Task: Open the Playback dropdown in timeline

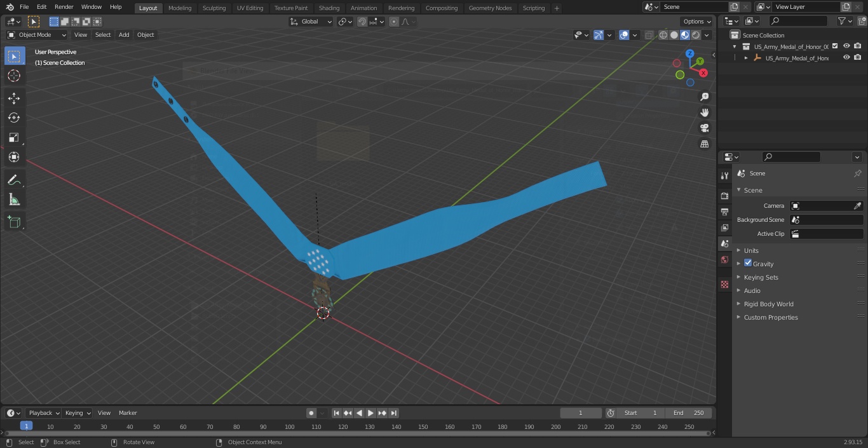Action: pyautogui.click(x=44, y=413)
